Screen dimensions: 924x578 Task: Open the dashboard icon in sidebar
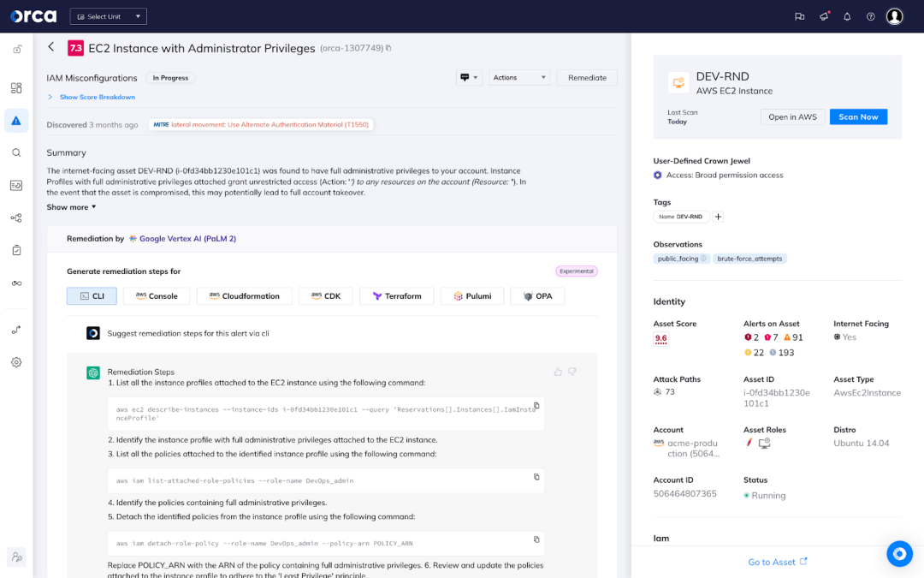point(16,88)
